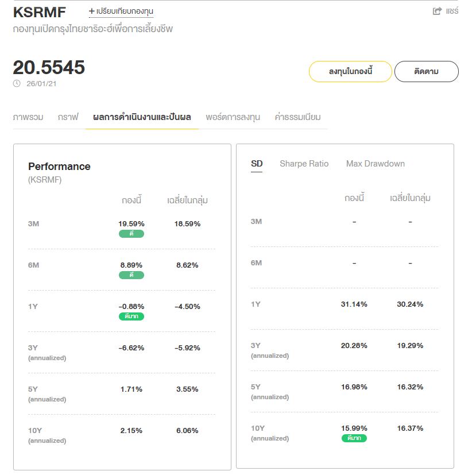Click the share icon at top right
476x475 pixels.
coord(438,11)
